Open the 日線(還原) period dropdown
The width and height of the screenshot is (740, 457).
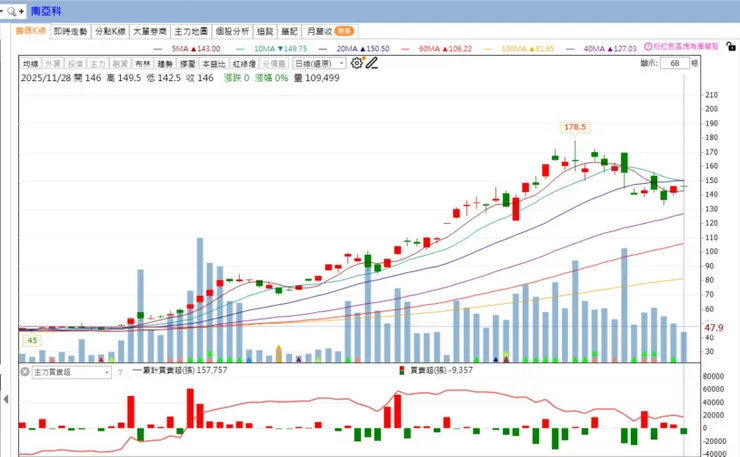[x=319, y=63]
